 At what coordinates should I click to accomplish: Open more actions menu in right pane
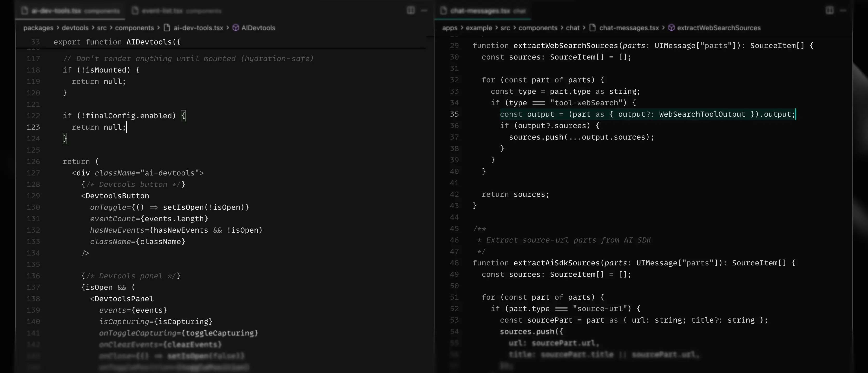coord(843,10)
